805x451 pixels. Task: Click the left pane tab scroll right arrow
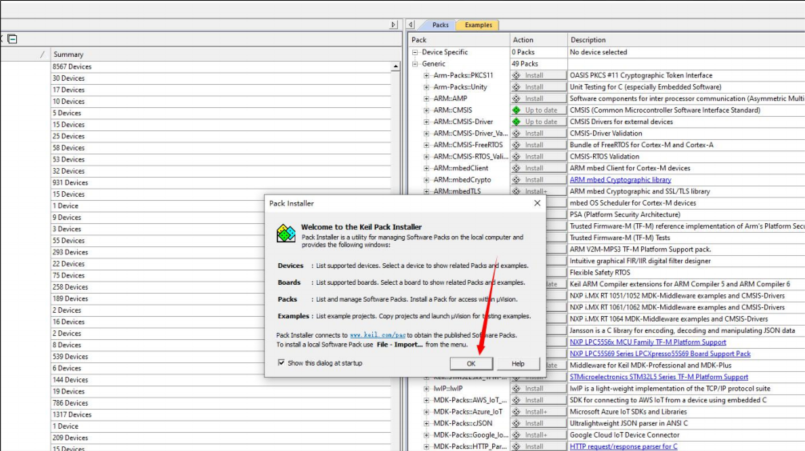393,25
